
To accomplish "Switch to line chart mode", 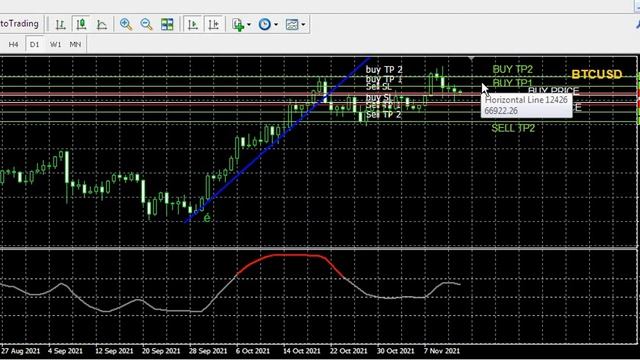I will [x=102, y=24].
